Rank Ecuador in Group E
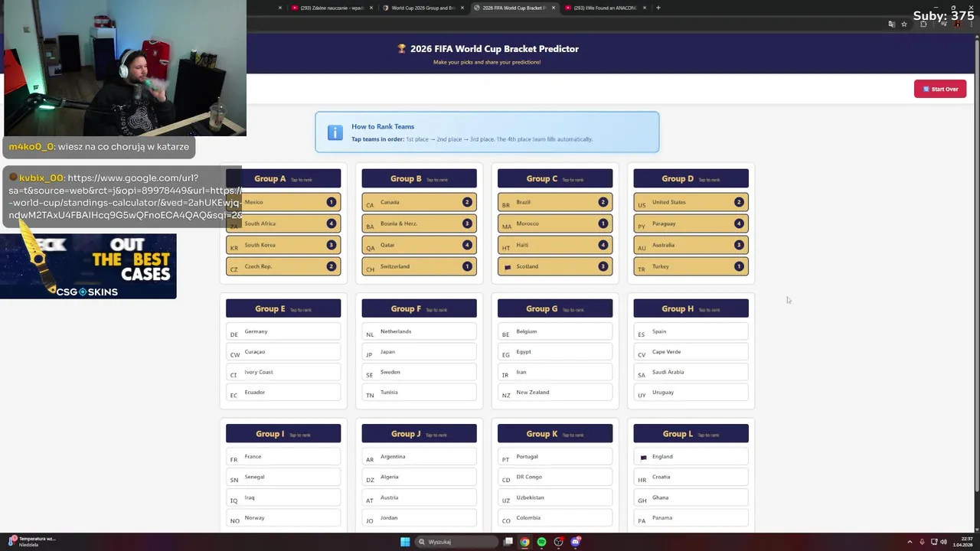980x551 pixels. (283, 393)
